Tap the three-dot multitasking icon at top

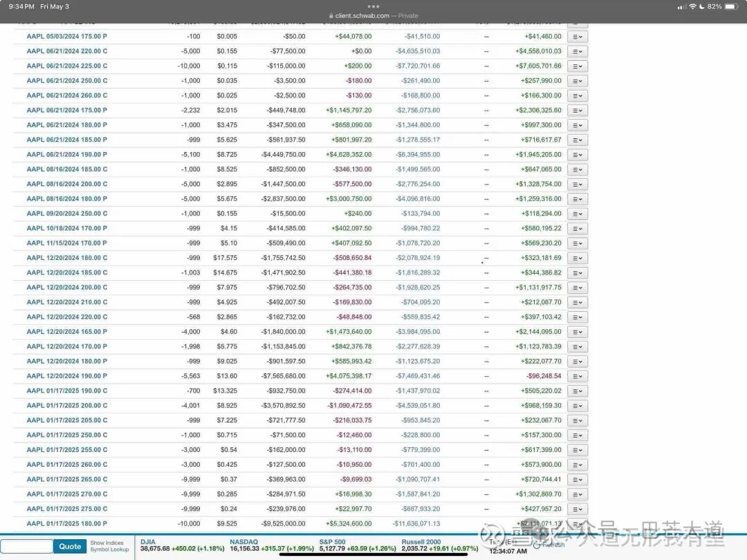tap(373, 7)
